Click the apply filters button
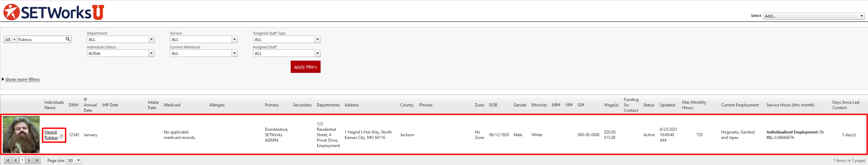 [x=305, y=67]
